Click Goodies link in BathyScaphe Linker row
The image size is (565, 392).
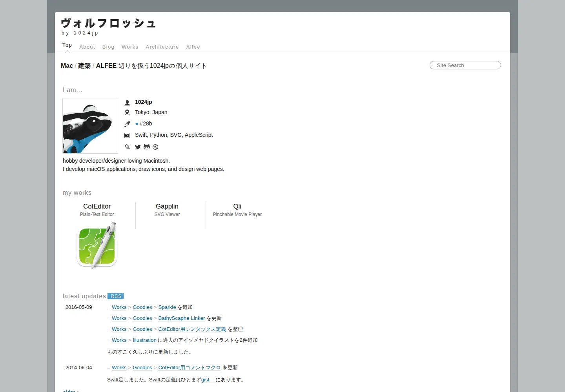142,318
